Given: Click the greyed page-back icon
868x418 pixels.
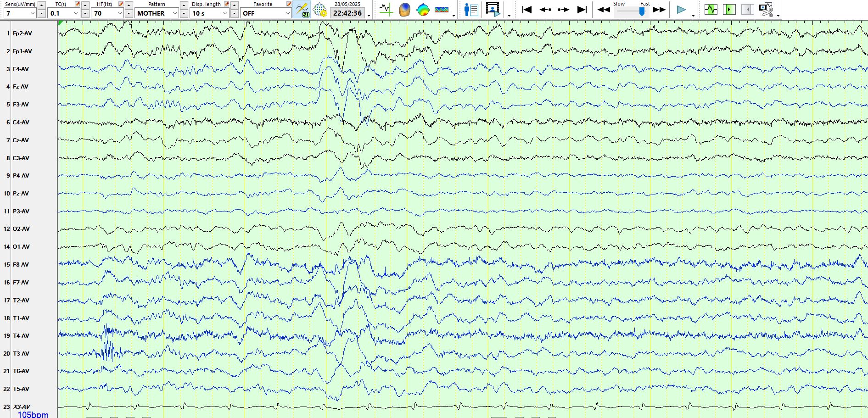Looking at the screenshot, I should 747,9.
